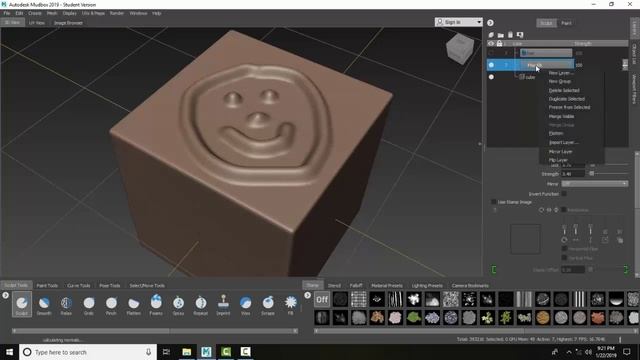This screenshot has width=640, height=360.
Task: Toggle the Randomize checkbox
Action: tap(564, 210)
